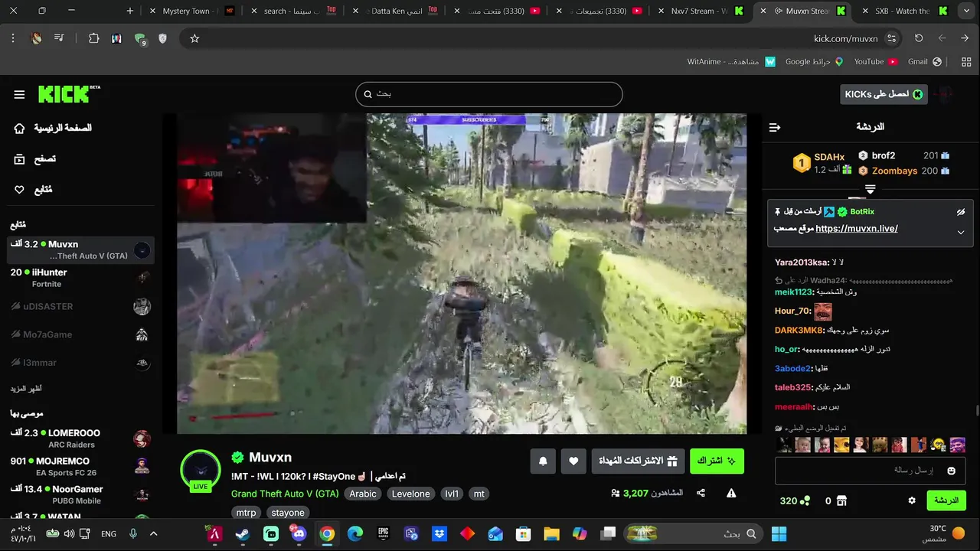980x551 pixels.
Task: Hide the pinned BotRix message
Action: [x=961, y=212]
